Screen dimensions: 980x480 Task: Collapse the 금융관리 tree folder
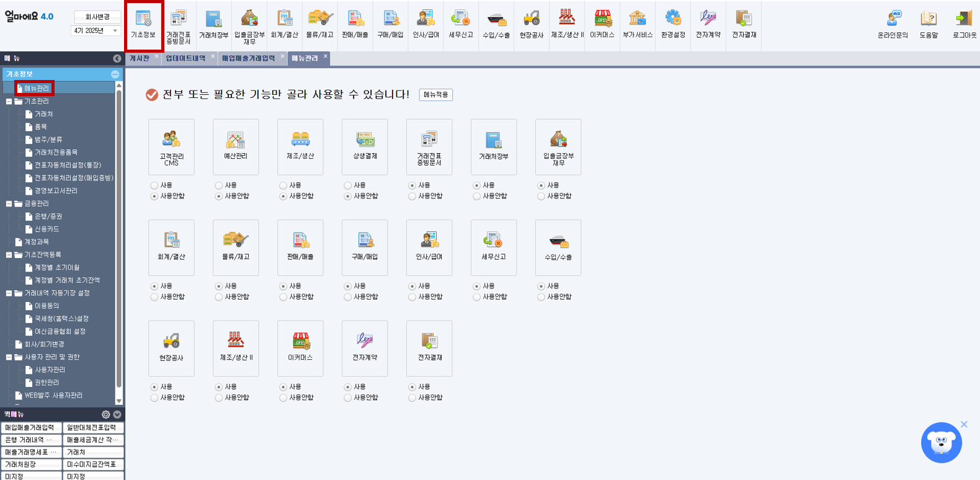pyautogui.click(x=9, y=203)
